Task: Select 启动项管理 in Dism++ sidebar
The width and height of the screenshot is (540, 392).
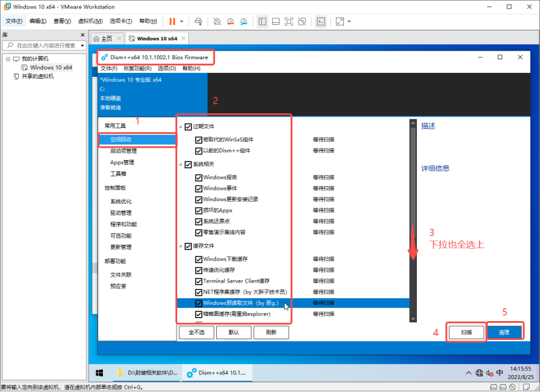Action: coord(123,151)
